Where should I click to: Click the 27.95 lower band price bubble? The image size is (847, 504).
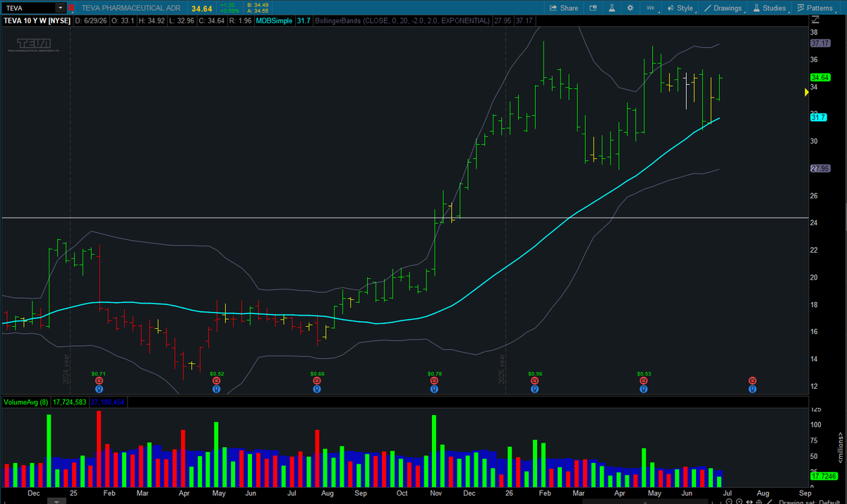pyautogui.click(x=819, y=169)
